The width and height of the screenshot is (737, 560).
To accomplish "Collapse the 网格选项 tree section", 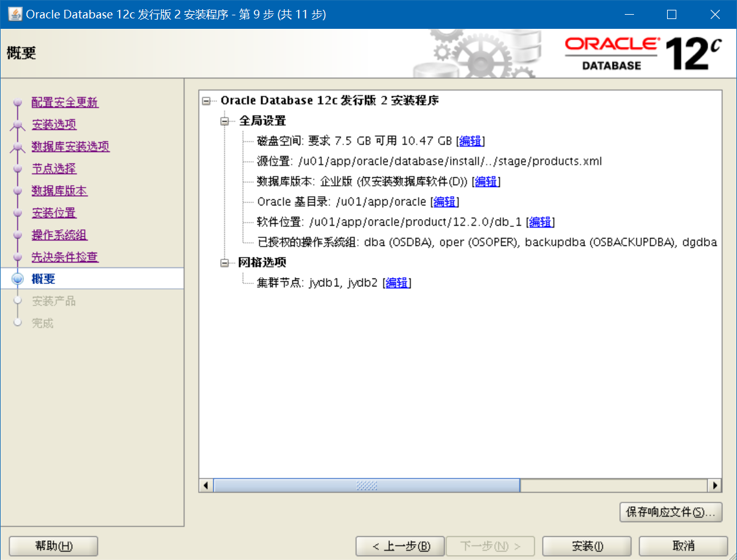I will click(x=225, y=263).
